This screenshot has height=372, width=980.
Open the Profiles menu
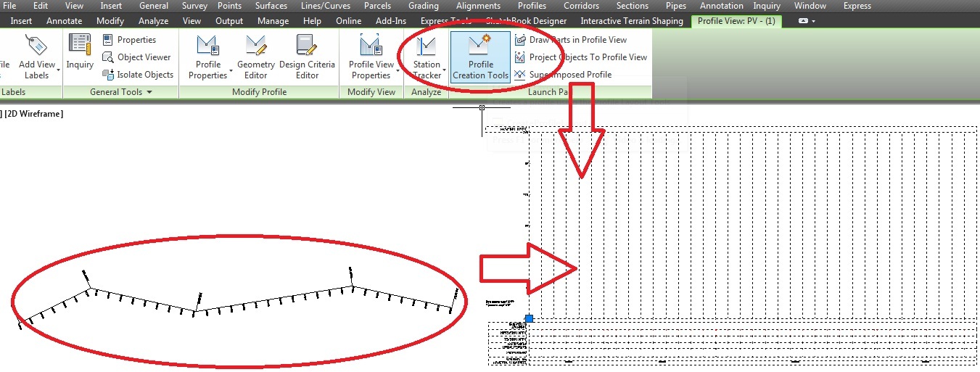click(532, 6)
